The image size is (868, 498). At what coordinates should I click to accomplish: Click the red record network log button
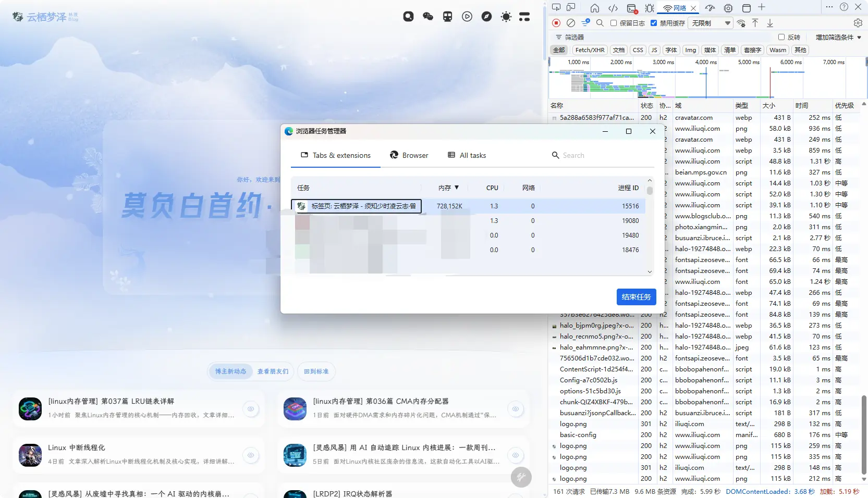pyautogui.click(x=556, y=23)
